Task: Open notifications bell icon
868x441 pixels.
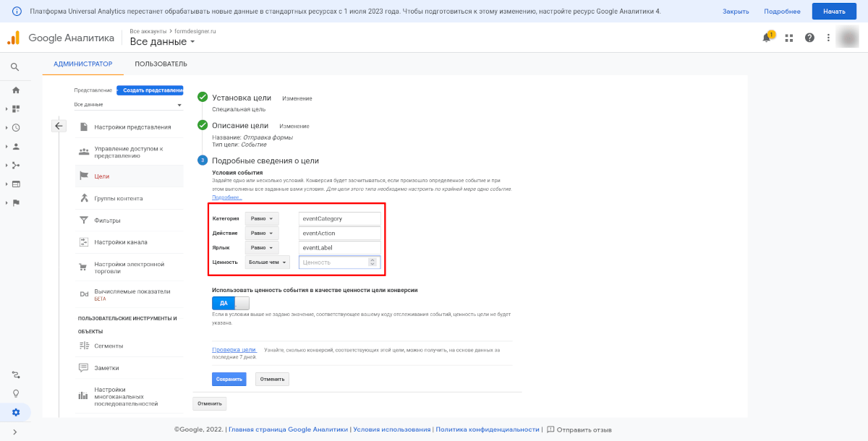Action: coord(767,38)
